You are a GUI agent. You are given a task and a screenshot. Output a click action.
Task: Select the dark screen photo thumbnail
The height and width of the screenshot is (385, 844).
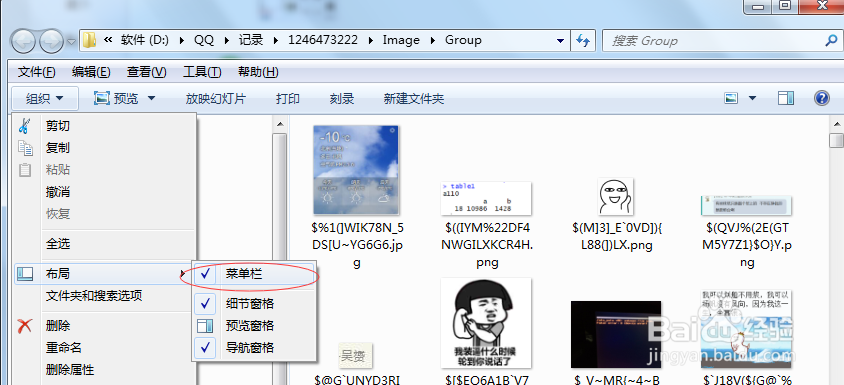(616, 334)
